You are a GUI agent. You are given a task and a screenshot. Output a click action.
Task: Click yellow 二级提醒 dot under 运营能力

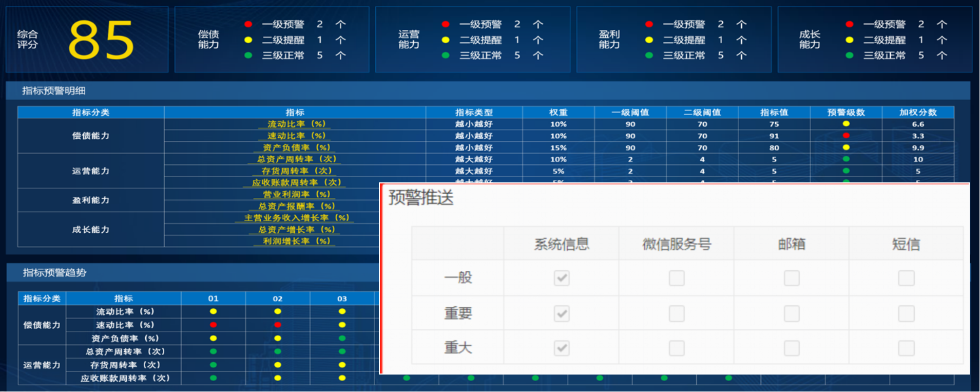click(446, 40)
